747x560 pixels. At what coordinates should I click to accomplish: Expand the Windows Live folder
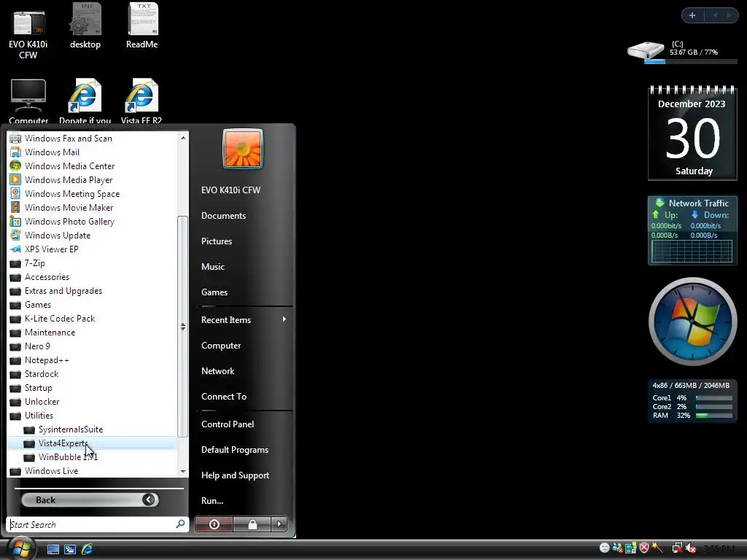92,471
